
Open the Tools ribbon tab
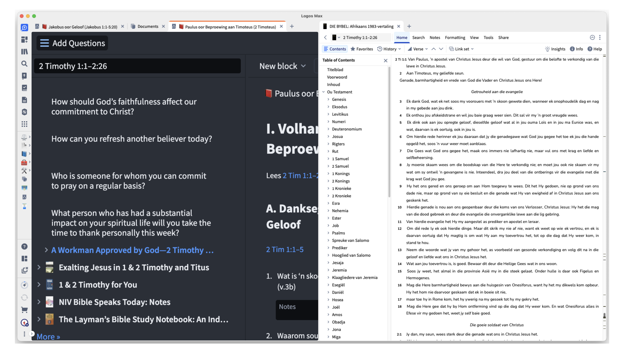point(488,38)
